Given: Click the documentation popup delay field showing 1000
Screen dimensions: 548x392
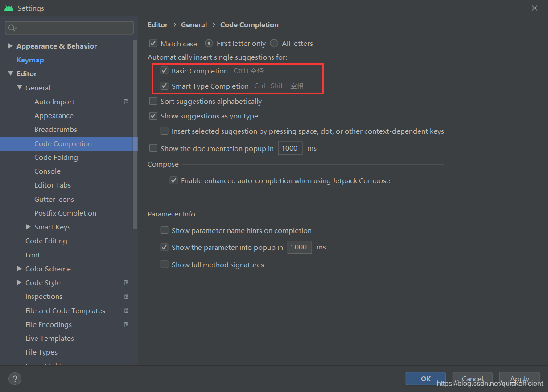Looking at the screenshot, I should pos(290,148).
